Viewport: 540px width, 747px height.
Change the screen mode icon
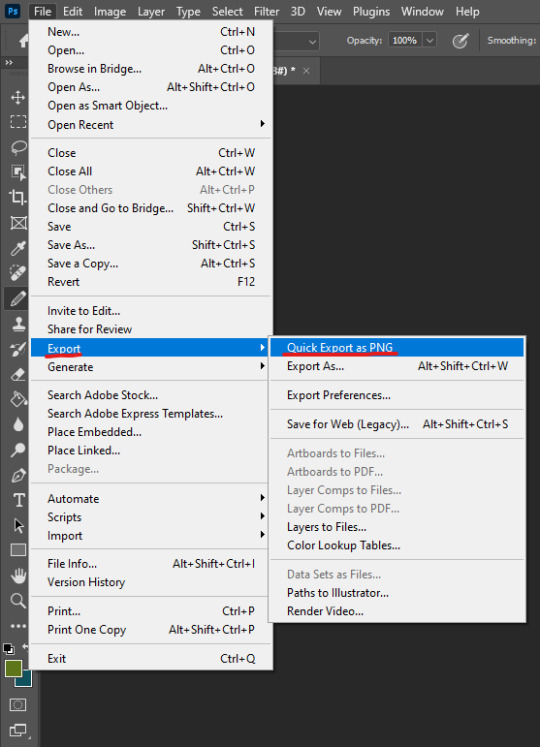[18, 730]
